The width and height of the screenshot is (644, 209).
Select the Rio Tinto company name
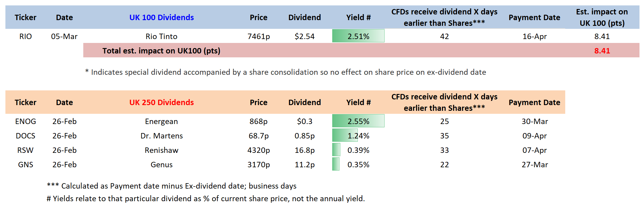pos(161,36)
